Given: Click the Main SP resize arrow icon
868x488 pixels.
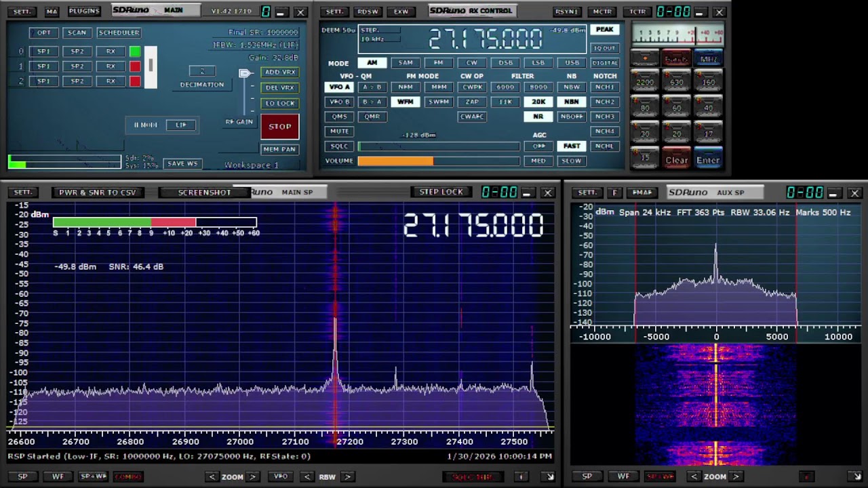Looking at the screenshot, I should click(550, 476).
